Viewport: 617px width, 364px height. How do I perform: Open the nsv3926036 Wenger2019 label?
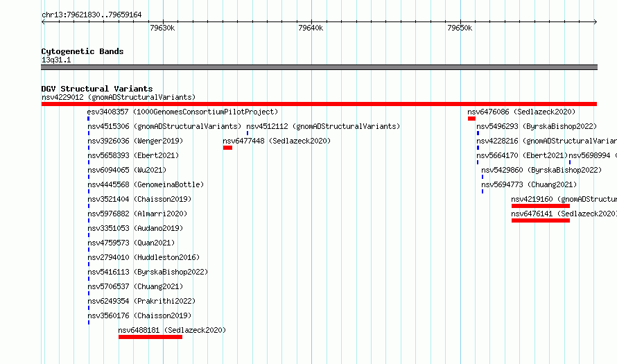coord(135,141)
